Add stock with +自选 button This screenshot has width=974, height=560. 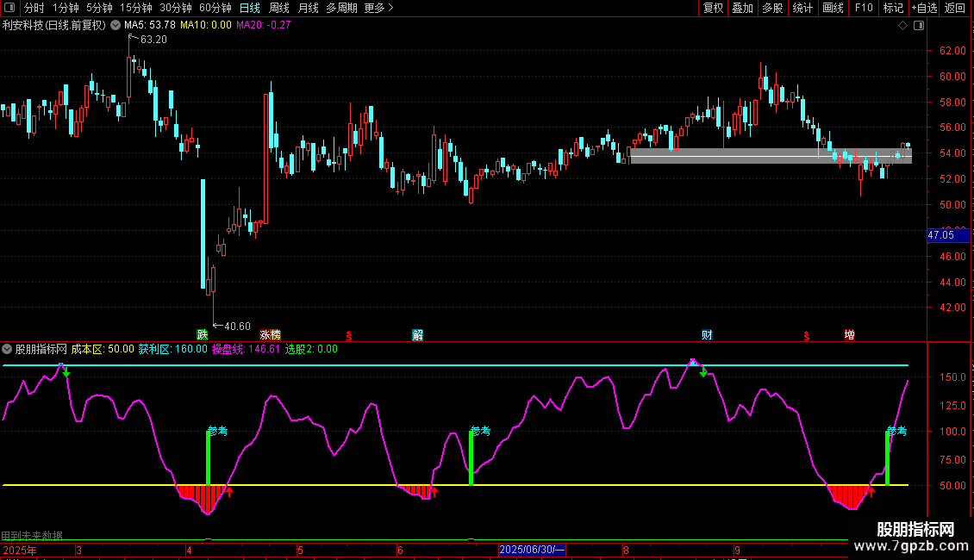(x=923, y=8)
